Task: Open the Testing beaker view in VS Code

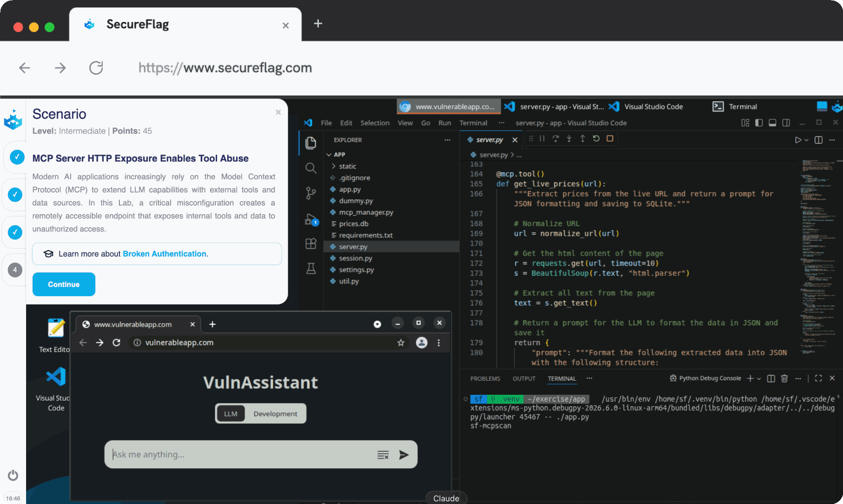Action: 311,268
